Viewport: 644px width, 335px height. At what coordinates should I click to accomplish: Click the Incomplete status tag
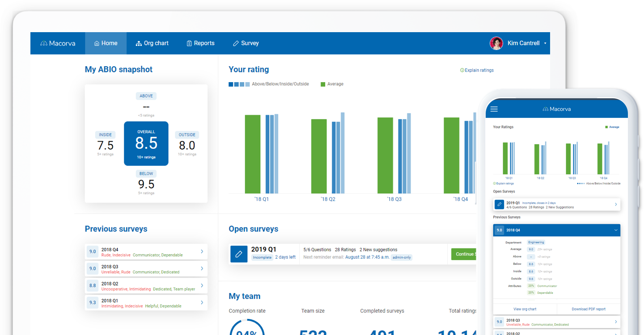pyautogui.click(x=262, y=257)
